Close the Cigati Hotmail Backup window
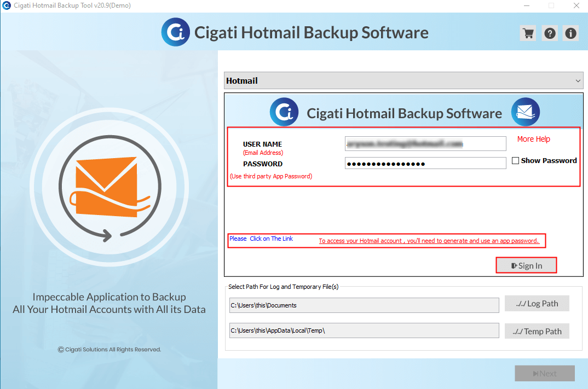588x389 pixels. coord(577,5)
